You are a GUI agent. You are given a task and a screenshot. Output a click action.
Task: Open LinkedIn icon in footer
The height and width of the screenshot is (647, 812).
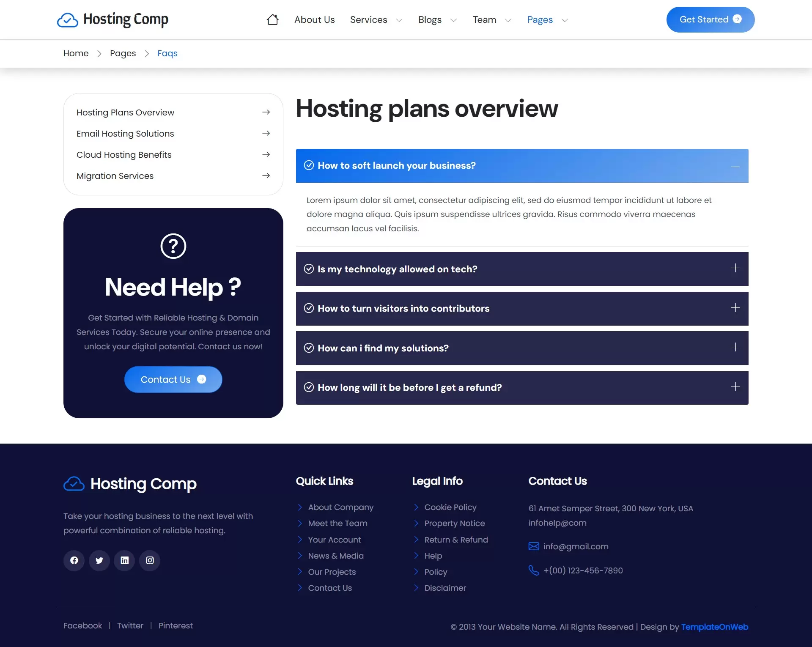click(124, 560)
